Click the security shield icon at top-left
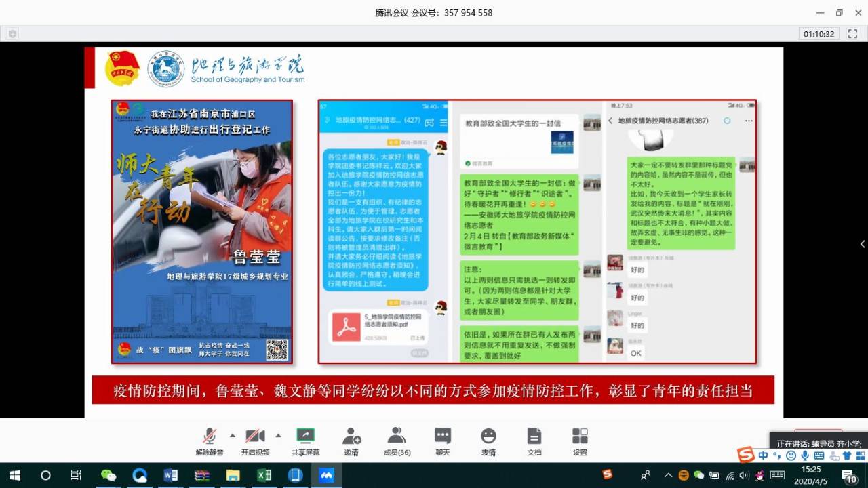Viewport: 868px width, 488px height. point(12,34)
